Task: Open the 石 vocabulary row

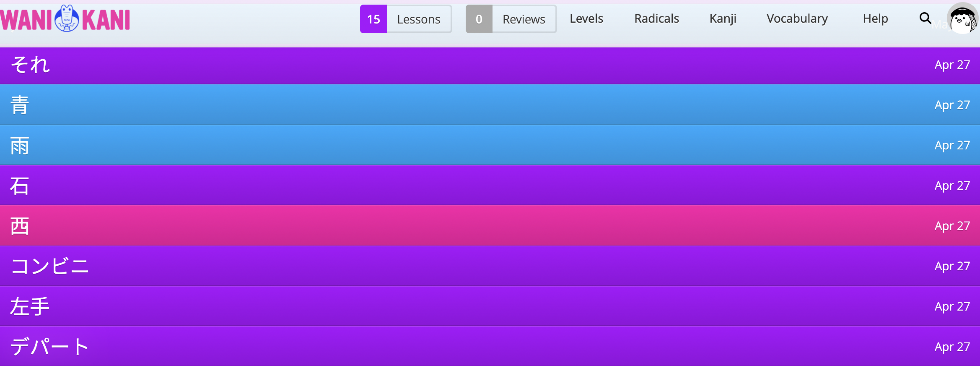Action: click(x=490, y=185)
